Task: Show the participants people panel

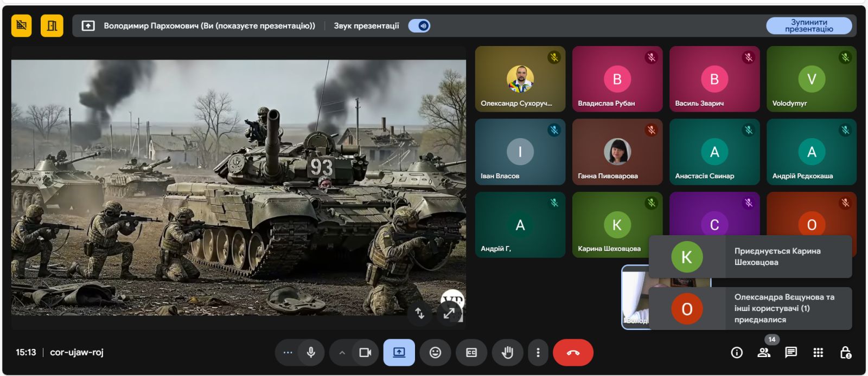Action: (x=764, y=353)
